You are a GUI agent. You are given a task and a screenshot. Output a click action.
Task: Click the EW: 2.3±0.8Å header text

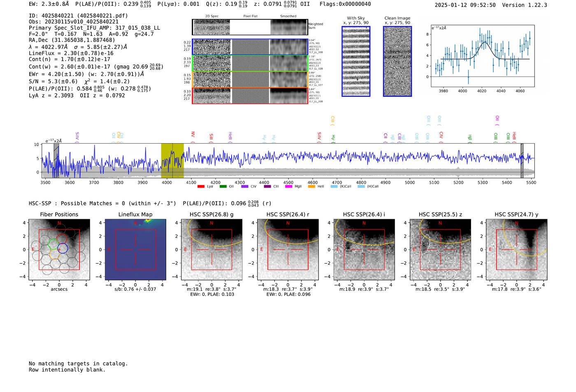tap(49, 4)
